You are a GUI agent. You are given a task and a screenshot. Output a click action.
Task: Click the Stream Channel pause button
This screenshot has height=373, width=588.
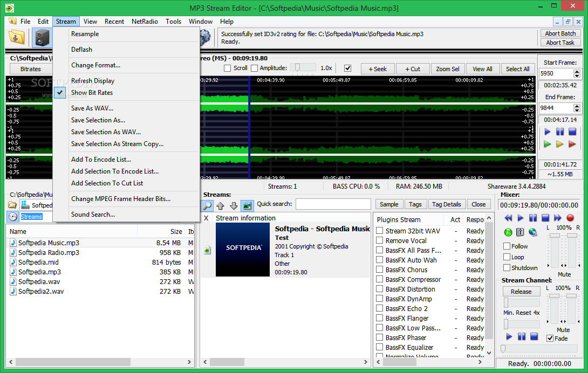pos(521,337)
